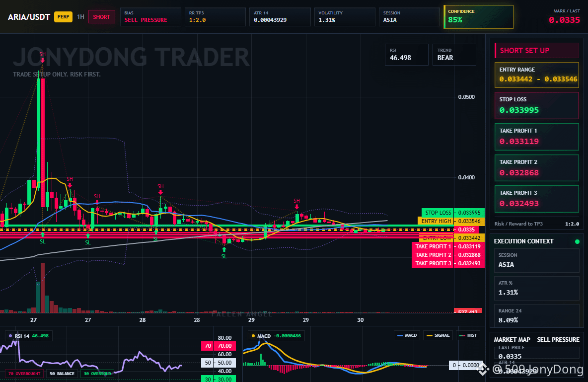
Task: Click the SHORT SET UP panel header
Action: click(537, 51)
